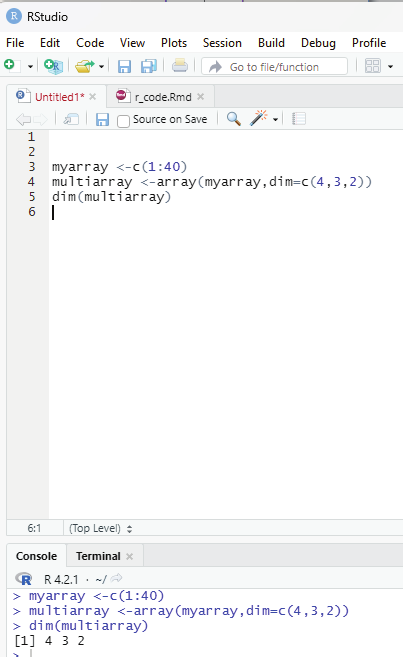Image resolution: width=403 pixels, height=657 pixels.
Task: Click the Create a project icon
Action: (x=53, y=66)
